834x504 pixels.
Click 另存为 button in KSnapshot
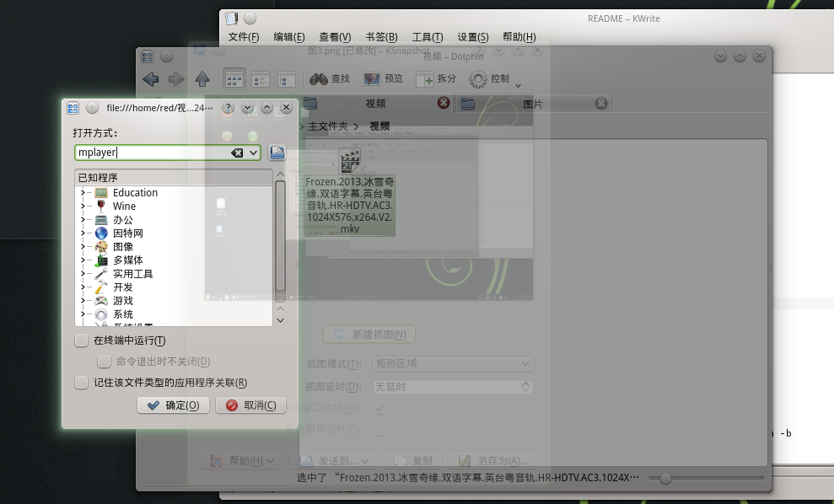coord(493,460)
